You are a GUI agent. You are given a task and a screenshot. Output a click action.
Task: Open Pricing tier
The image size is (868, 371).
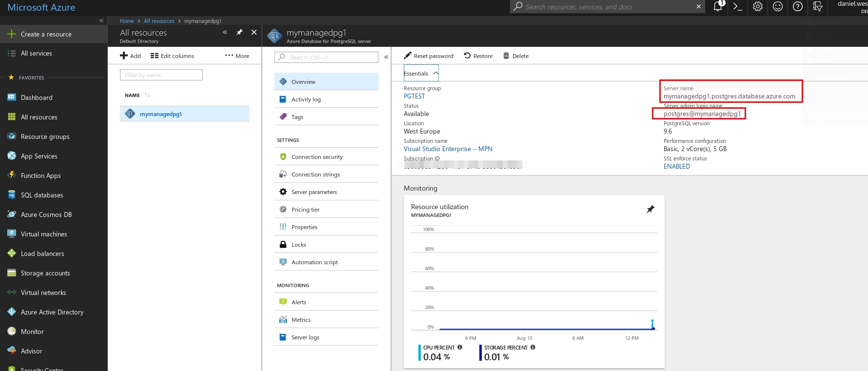pyautogui.click(x=326, y=209)
